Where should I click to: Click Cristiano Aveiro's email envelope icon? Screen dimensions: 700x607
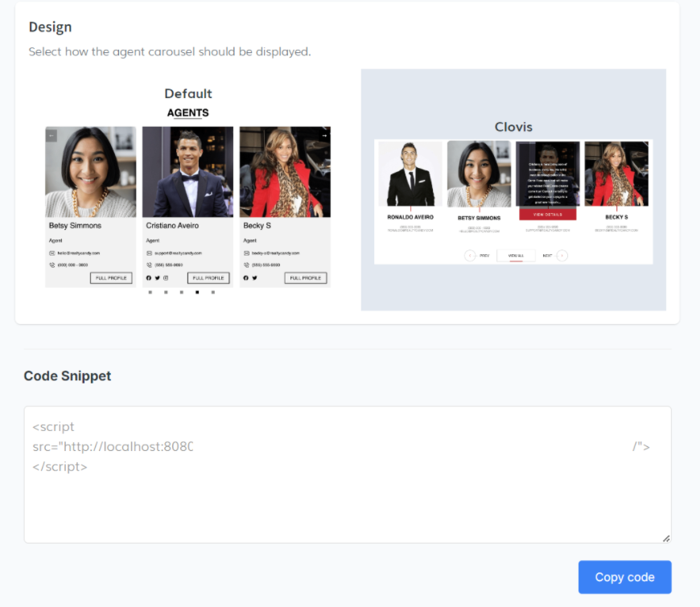(x=149, y=253)
